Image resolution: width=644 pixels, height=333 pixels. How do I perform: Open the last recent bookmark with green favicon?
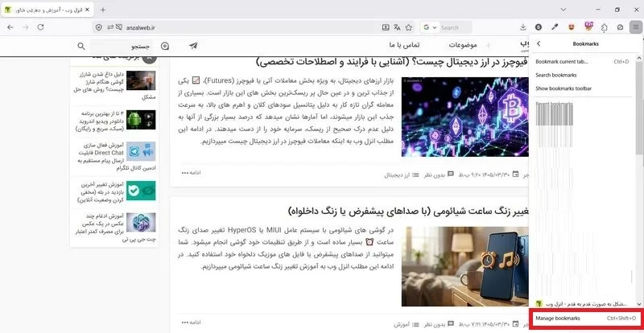[x=583, y=303]
